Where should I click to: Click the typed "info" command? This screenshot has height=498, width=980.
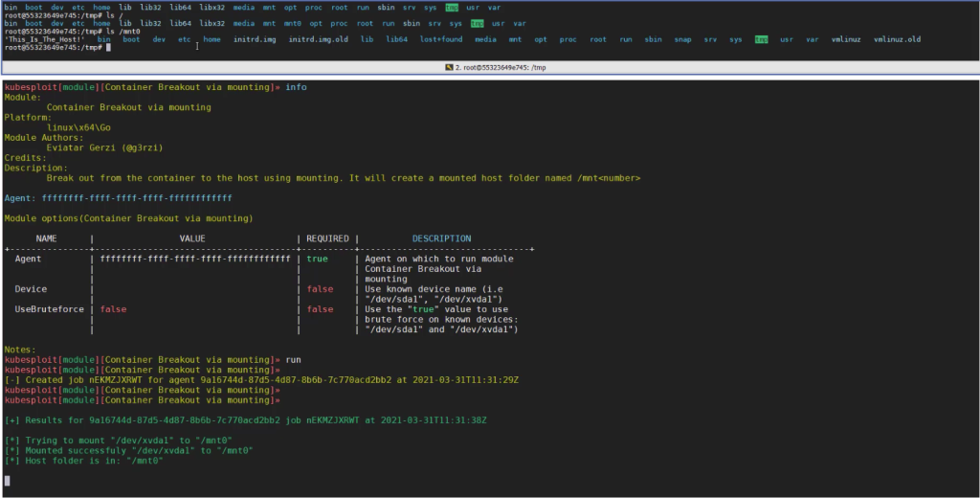tap(297, 87)
